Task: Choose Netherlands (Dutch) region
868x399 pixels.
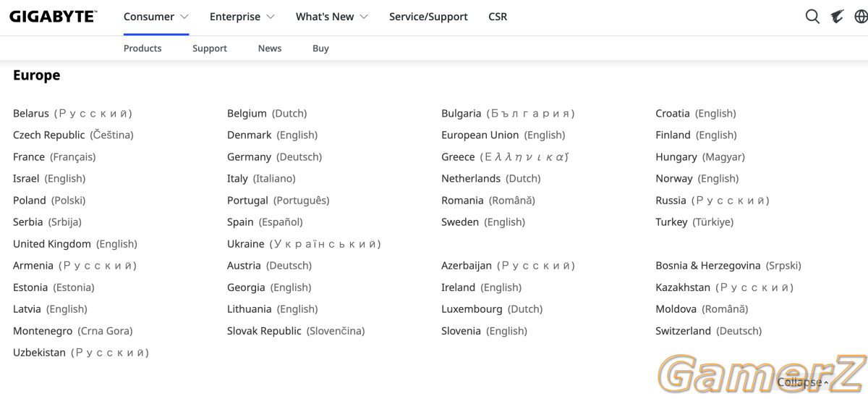Action: click(x=491, y=179)
